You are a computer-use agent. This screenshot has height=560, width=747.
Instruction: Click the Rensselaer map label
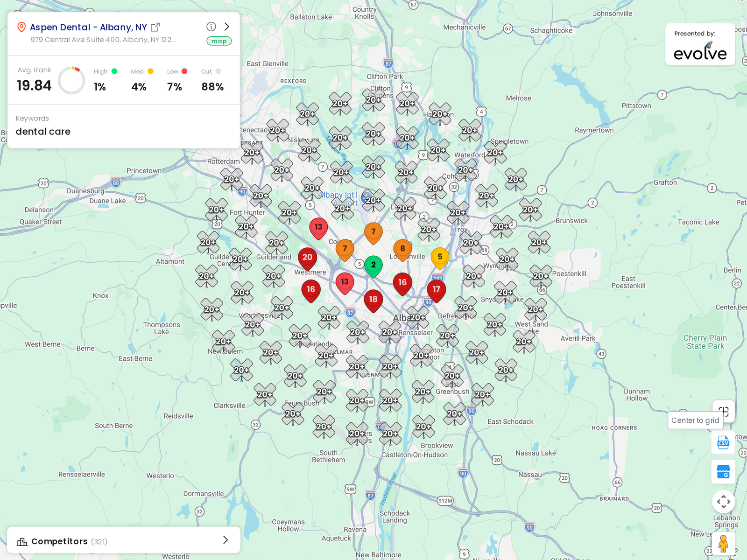point(416,333)
